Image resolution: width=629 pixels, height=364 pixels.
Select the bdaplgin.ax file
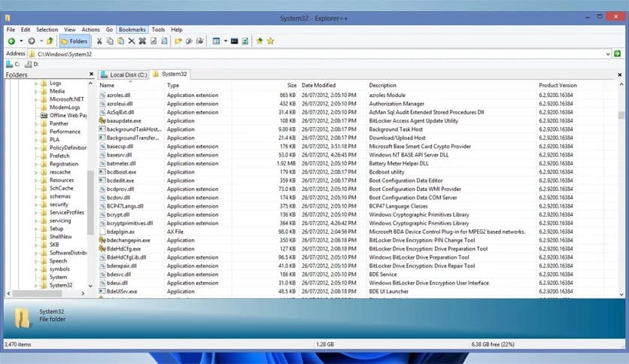(120, 232)
